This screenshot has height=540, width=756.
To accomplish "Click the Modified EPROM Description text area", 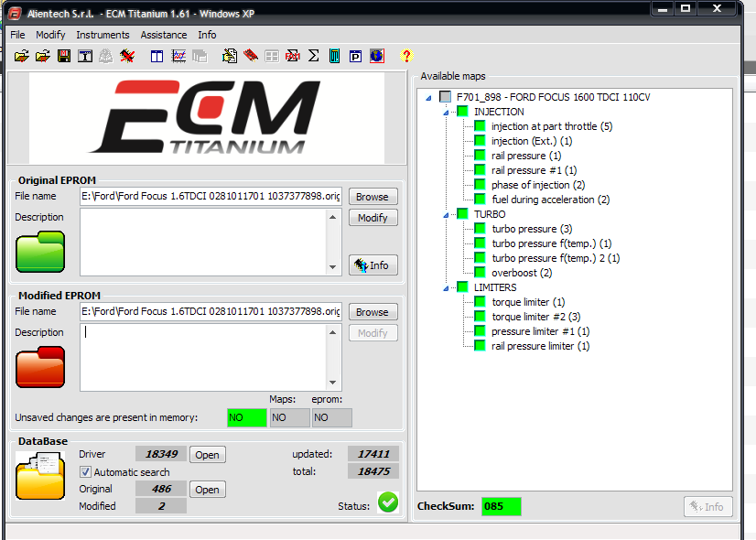I will [x=202, y=357].
